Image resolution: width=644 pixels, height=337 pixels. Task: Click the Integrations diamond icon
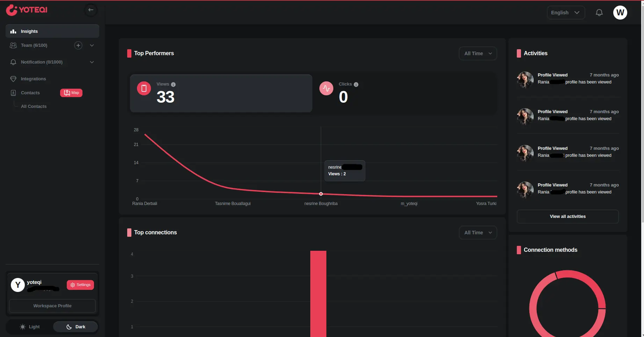coord(13,79)
